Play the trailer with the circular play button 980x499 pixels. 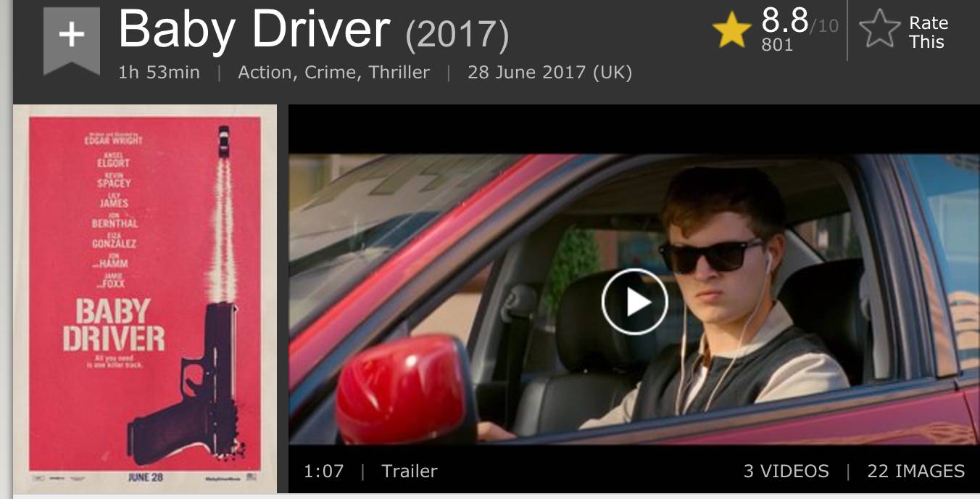(634, 302)
